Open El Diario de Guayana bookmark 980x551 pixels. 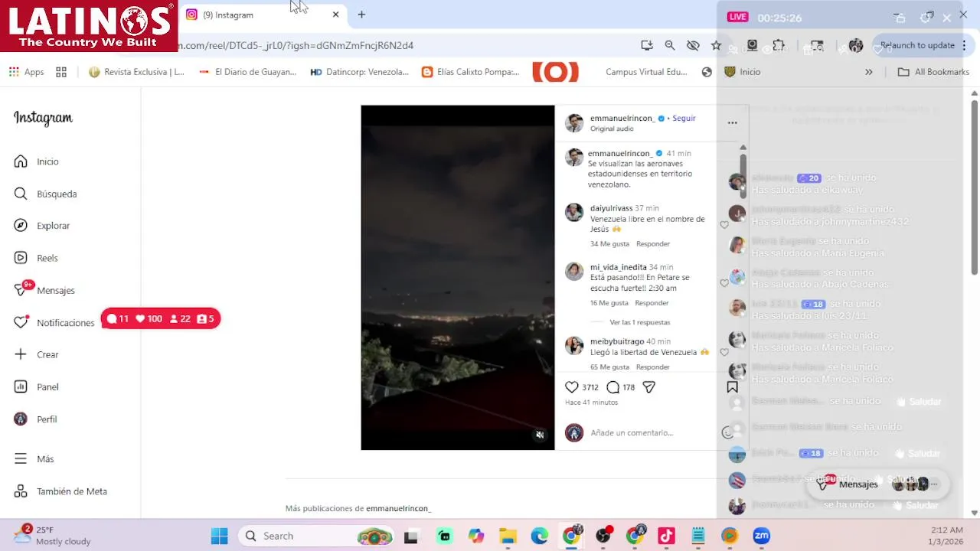[x=247, y=72]
